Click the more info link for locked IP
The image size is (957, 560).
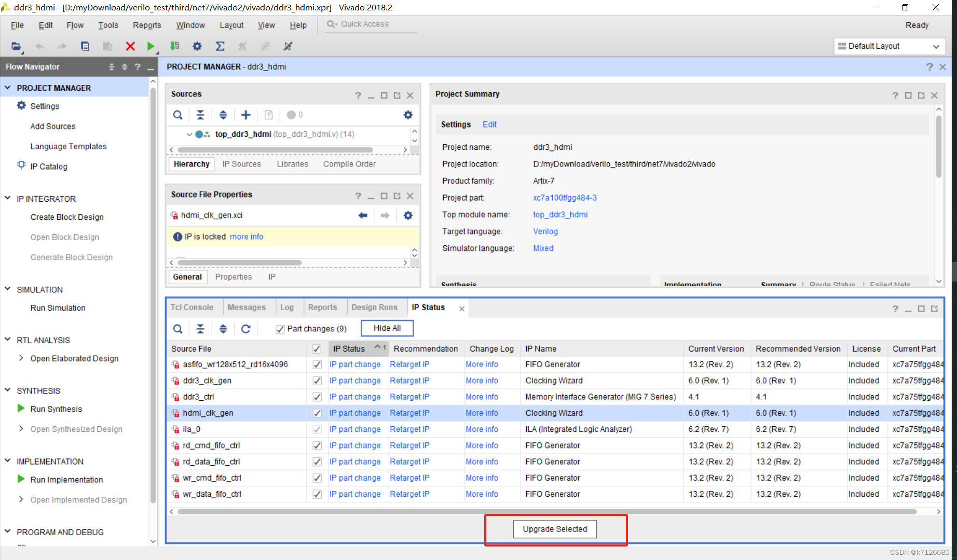tap(247, 236)
